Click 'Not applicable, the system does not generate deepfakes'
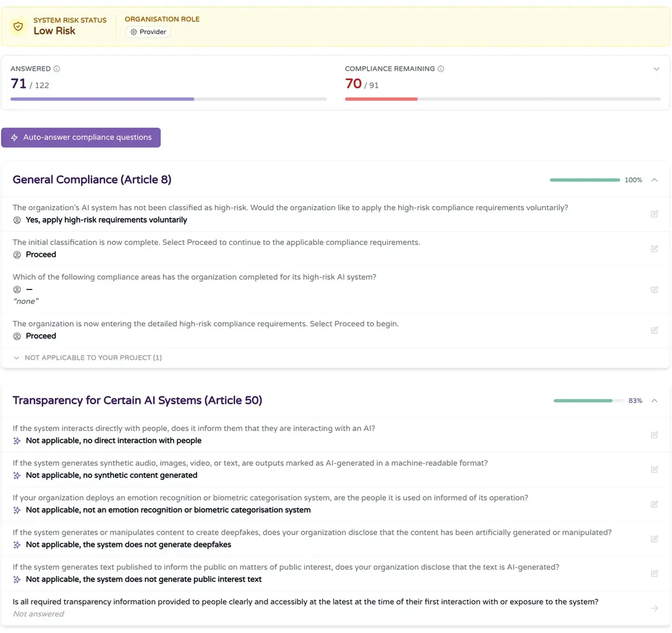Image resolution: width=672 pixels, height=633 pixels. 128,545
